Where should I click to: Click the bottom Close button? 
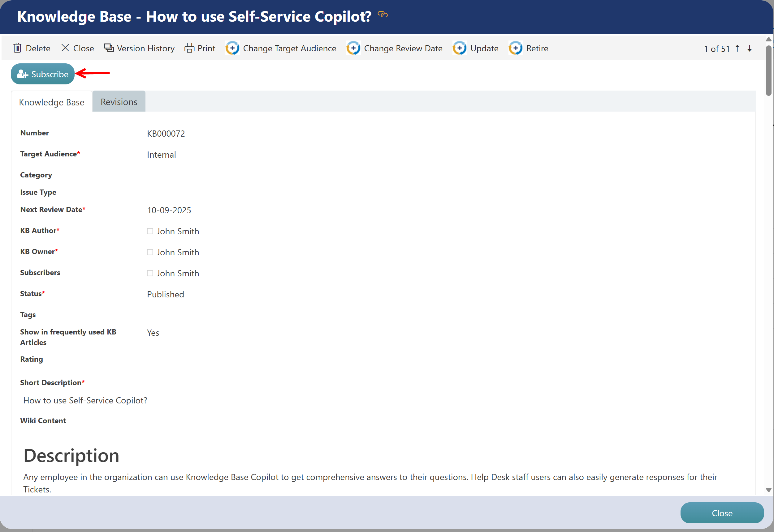click(x=722, y=513)
